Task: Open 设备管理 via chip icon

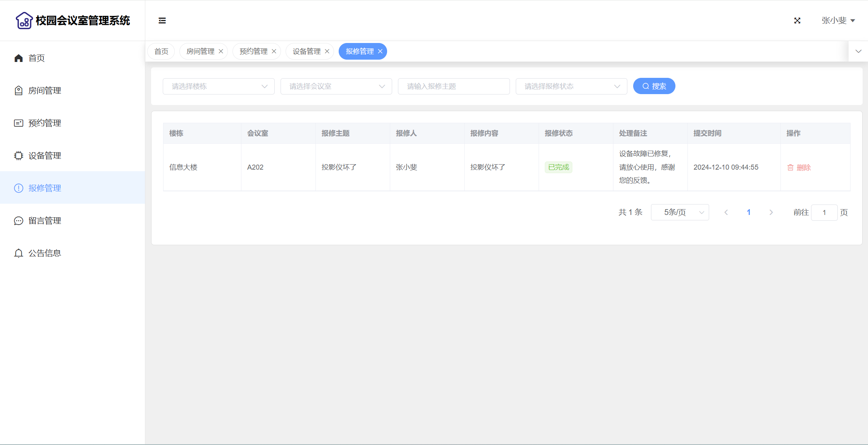Action: point(19,156)
